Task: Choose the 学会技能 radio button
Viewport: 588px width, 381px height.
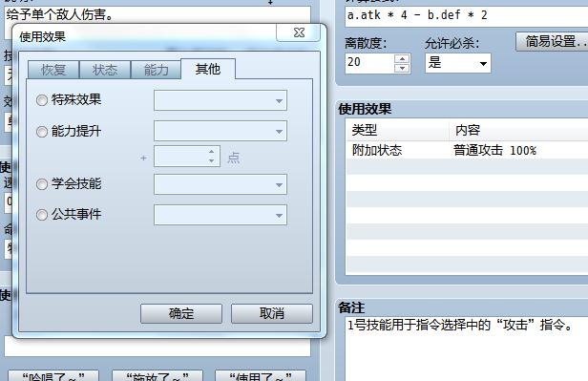Action: click(42, 184)
